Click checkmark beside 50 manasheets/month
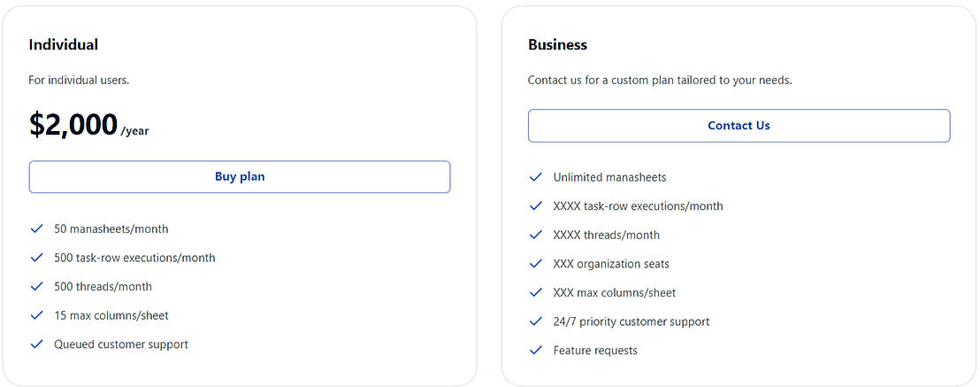Image resolution: width=980 pixels, height=387 pixels. point(37,228)
